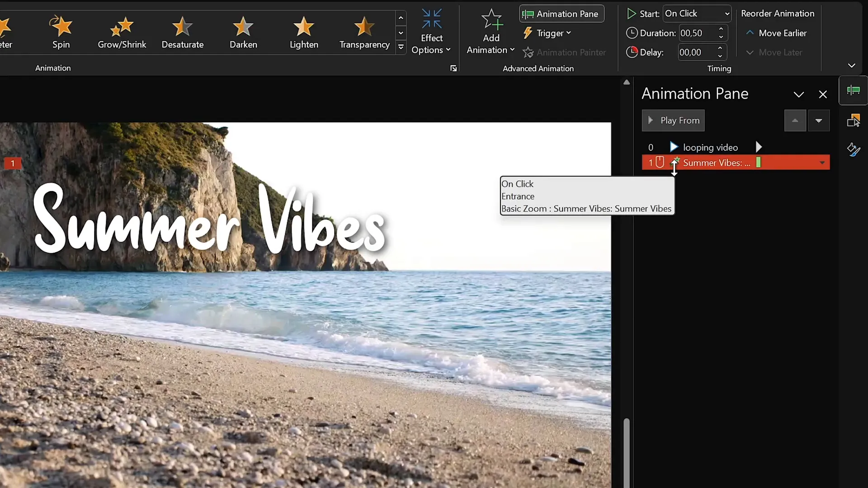Click the green timeline bar for Summer Vibes

tap(758, 163)
